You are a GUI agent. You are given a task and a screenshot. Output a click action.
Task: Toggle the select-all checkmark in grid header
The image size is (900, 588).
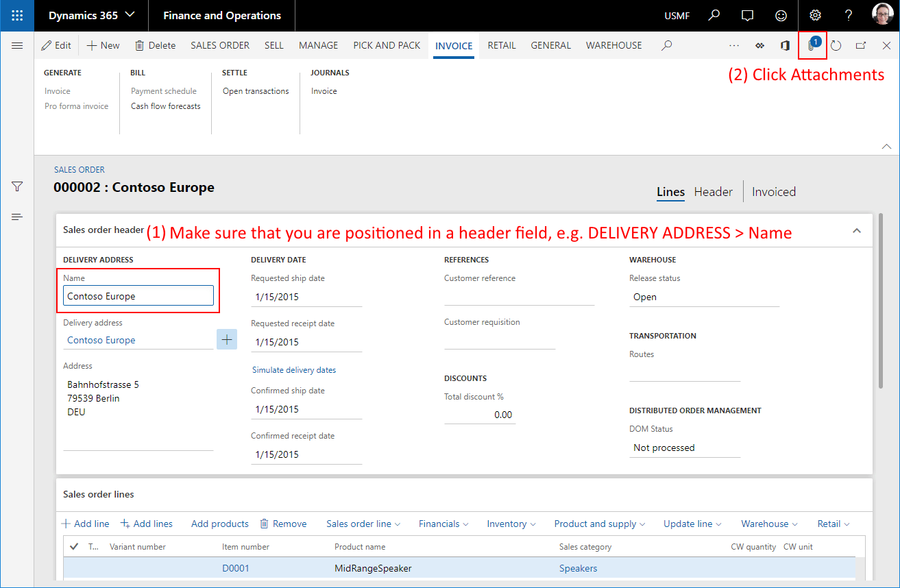tap(74, 546)
